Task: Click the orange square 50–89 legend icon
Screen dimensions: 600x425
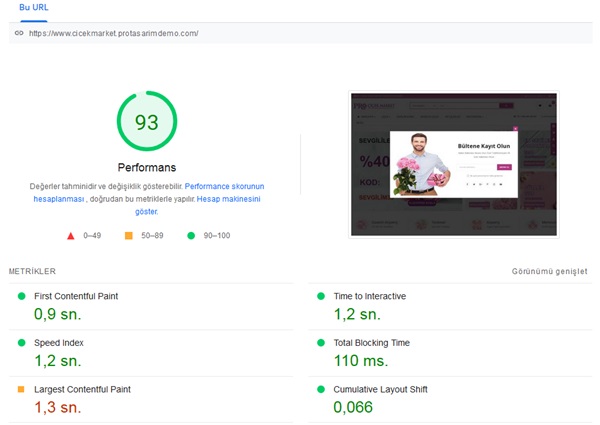Action: click(129, 236)
